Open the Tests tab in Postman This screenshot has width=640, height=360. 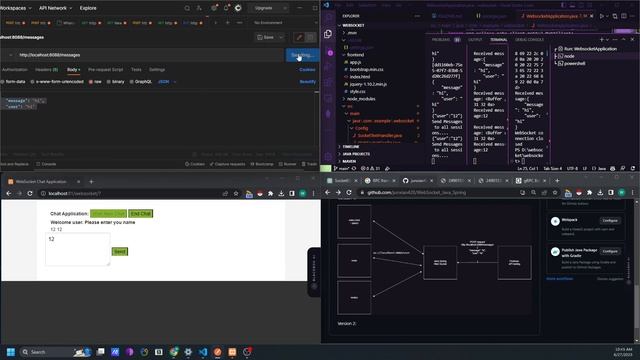(x=136, y=70)
